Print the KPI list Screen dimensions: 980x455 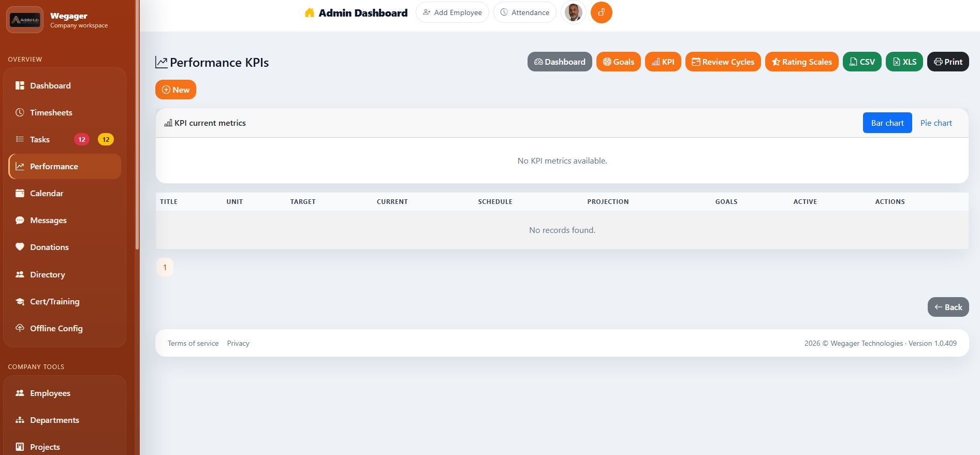[x=948, y=62]
